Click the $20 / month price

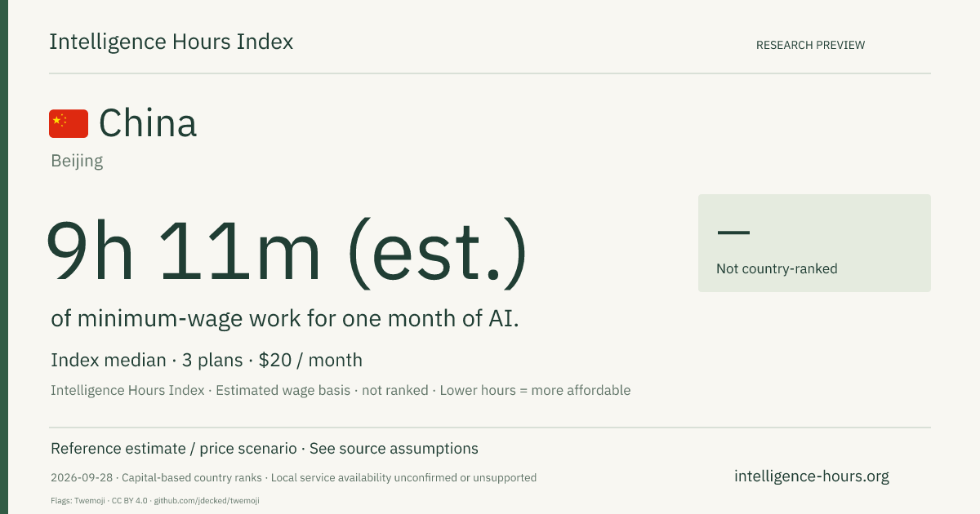310,361
